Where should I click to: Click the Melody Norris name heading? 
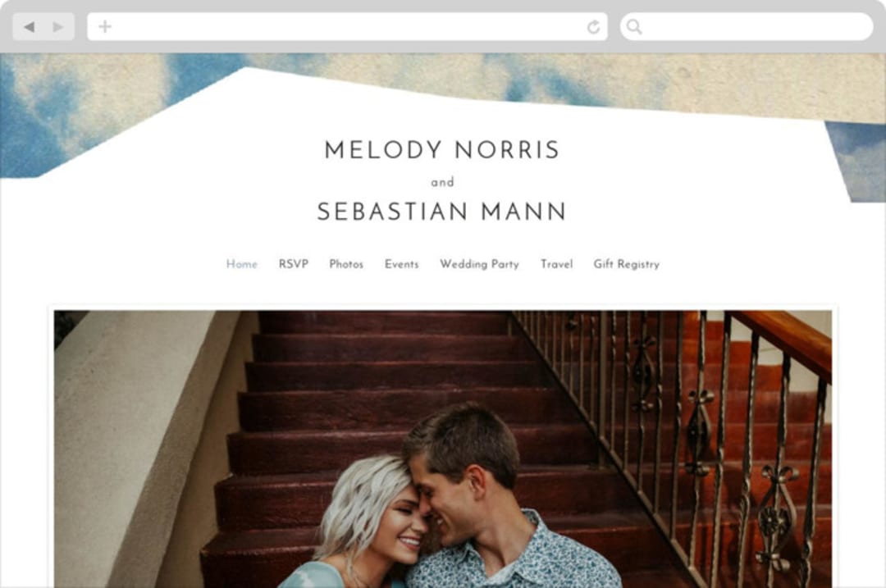442,150
